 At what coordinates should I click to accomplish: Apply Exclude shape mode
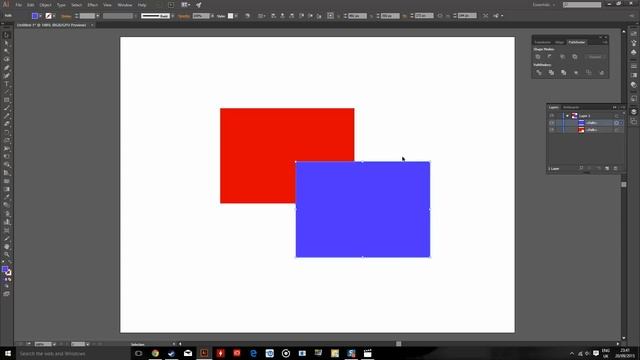[x=575, y=57]
